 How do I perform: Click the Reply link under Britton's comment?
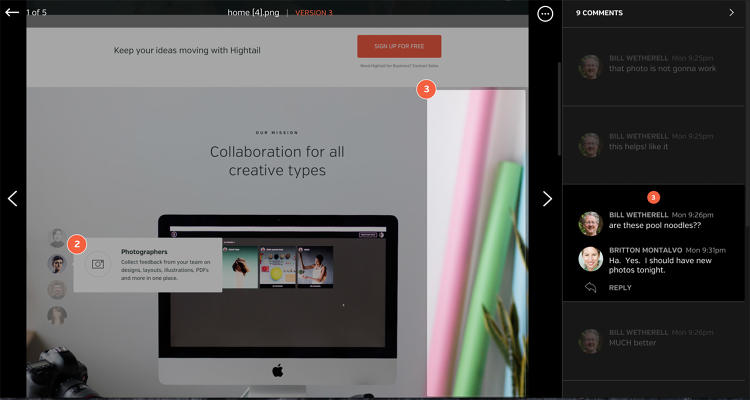point(620,288)
